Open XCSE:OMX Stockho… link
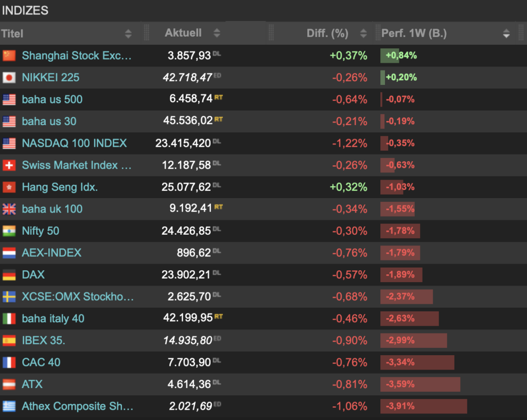 click(78, 296)
